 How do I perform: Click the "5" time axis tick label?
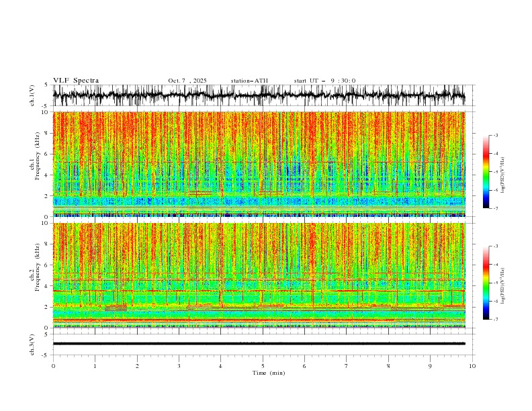[x=263, y=366]
